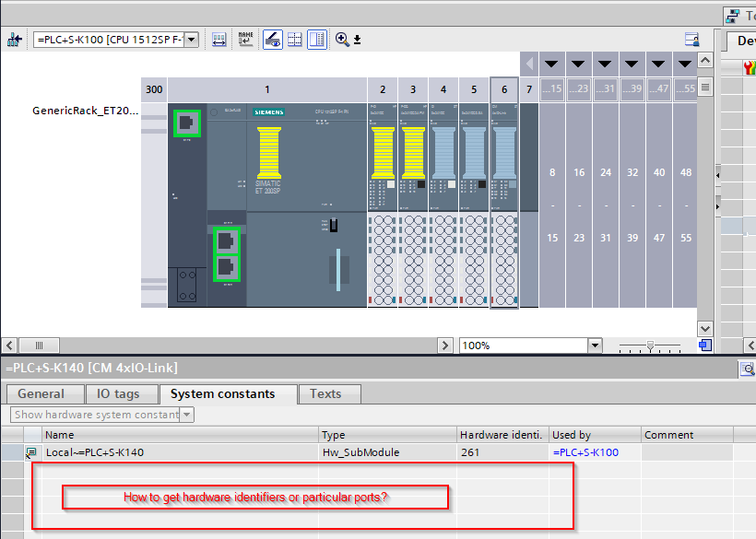Toggle the dotted grid display button
The height and width of the screenshot is (539, 756).
[x=295, y=40]
